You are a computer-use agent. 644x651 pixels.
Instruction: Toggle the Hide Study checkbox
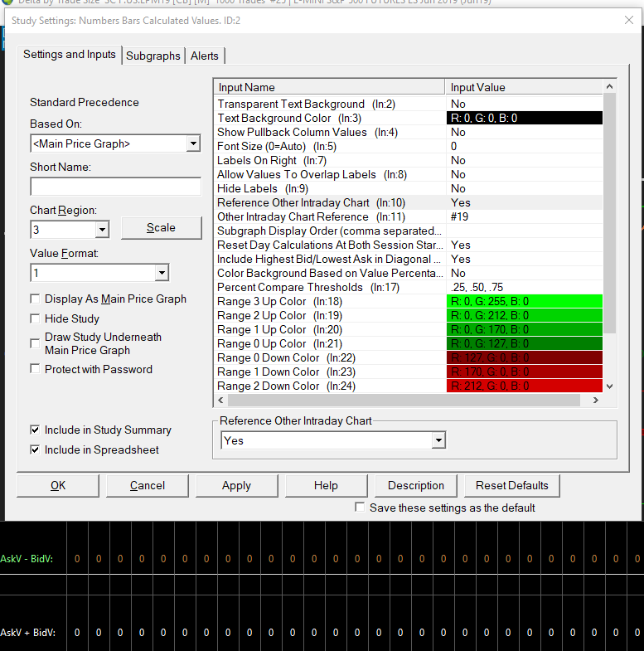click(x=35, y=318)
